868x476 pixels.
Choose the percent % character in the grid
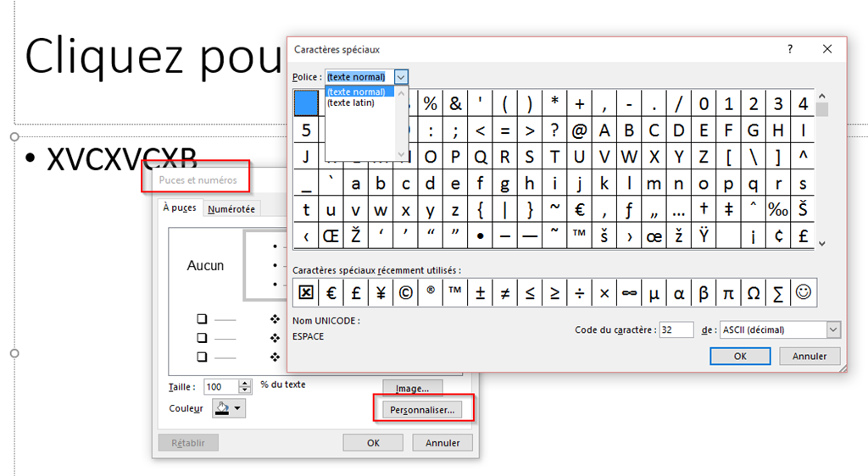coord(430,103)
